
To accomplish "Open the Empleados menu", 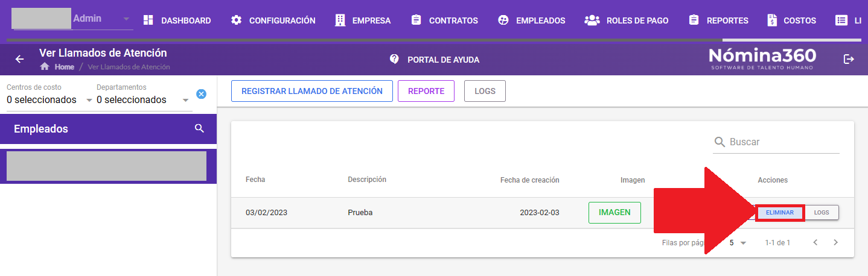I will click(531, 20).
